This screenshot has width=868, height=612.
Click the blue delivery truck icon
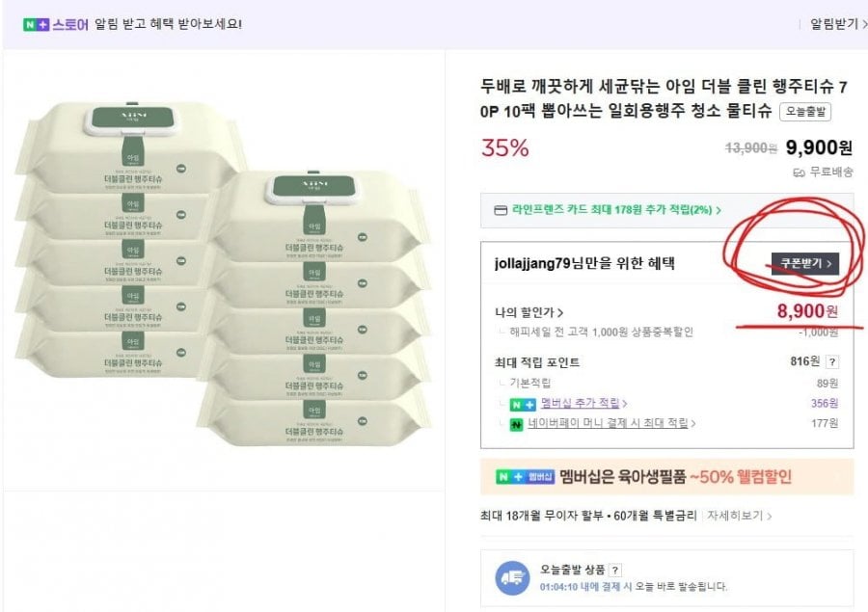[512, 577]
